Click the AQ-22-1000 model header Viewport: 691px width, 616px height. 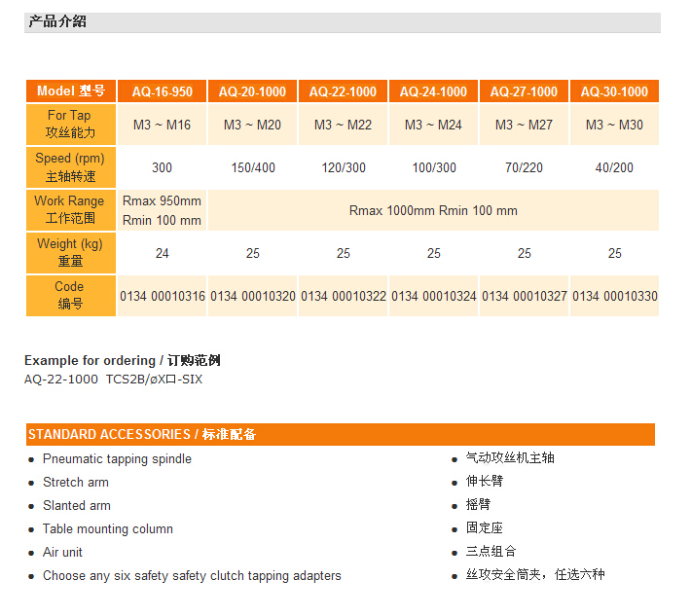343,91
